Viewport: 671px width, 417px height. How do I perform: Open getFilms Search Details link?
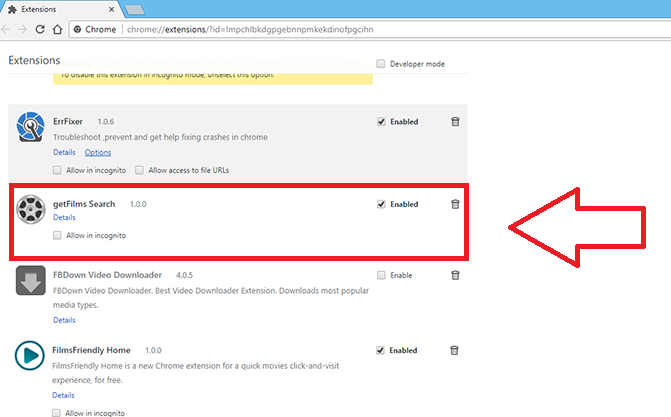click(x=64, y=217)
